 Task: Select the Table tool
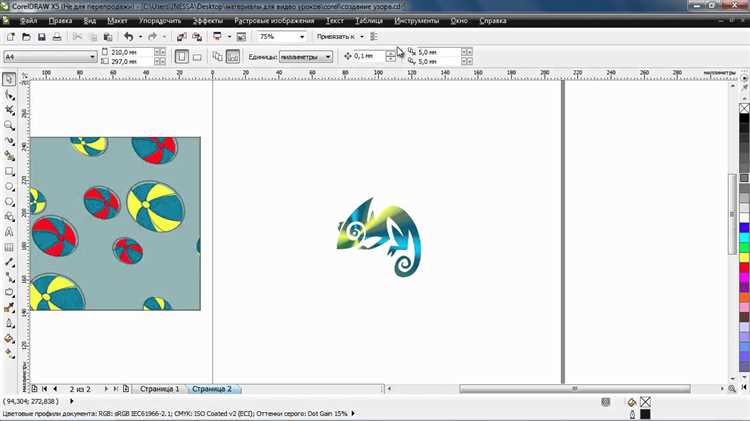[9, 247]
